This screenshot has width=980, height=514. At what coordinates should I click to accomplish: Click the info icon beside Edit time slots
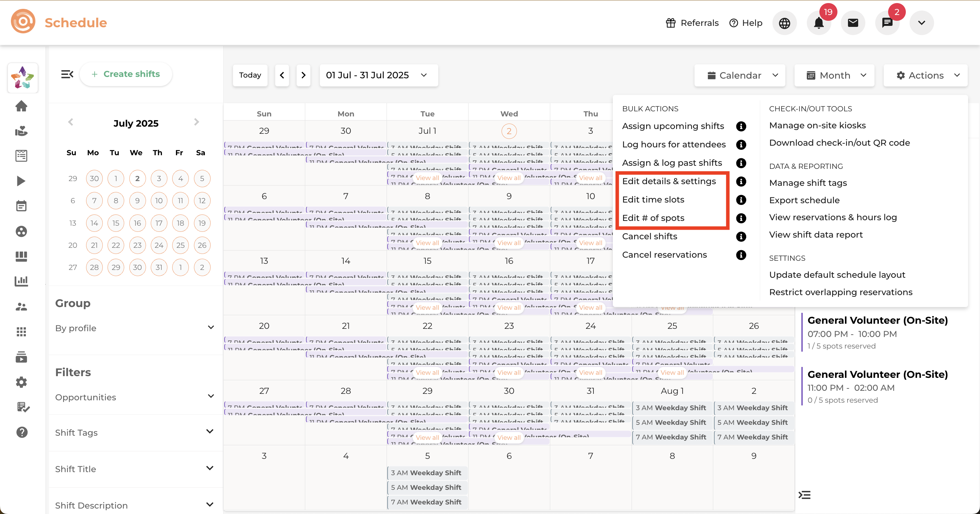[741, 200]
